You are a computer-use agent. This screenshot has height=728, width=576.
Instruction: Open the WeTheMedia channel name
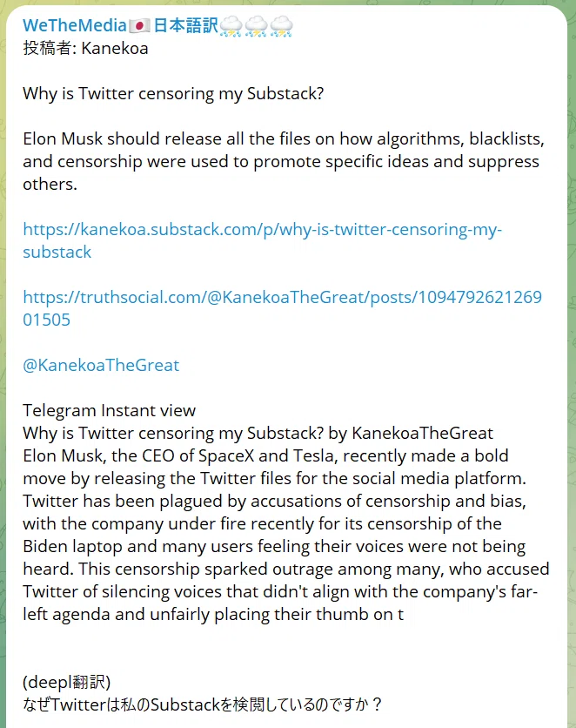[74, 25]
